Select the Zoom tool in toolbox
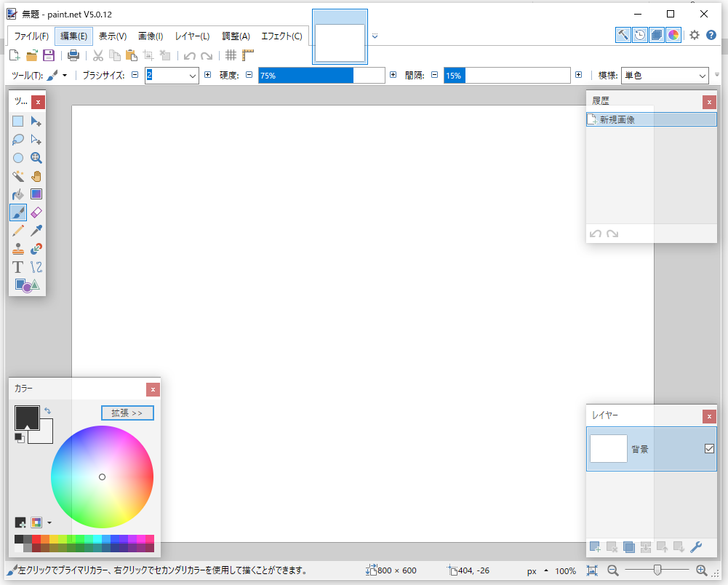728x585 pixels. click(36, 158)
